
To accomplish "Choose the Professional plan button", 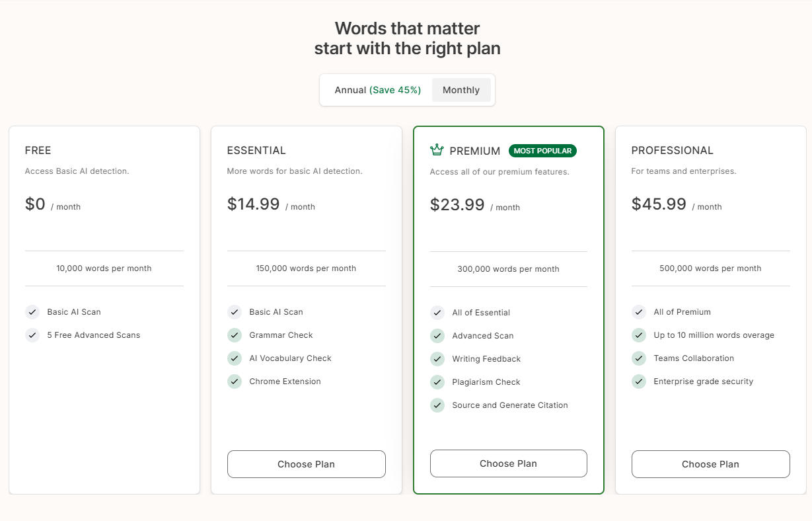I will (710, 464).
